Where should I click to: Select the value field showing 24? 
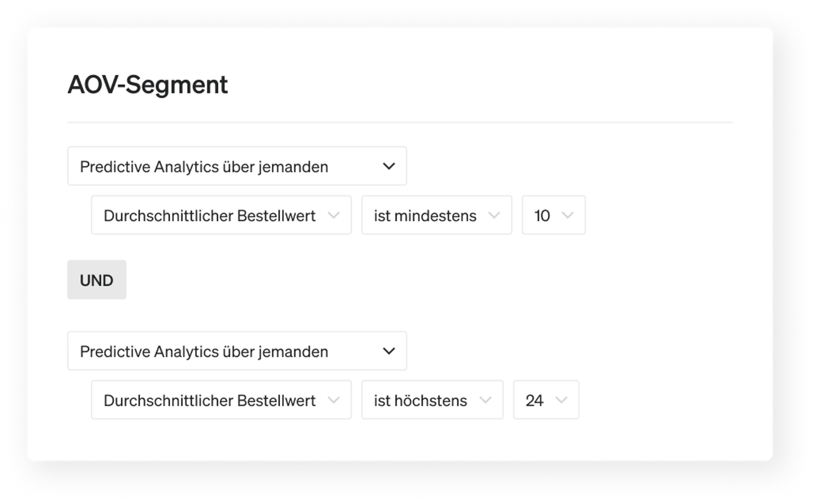coord(546,400)
